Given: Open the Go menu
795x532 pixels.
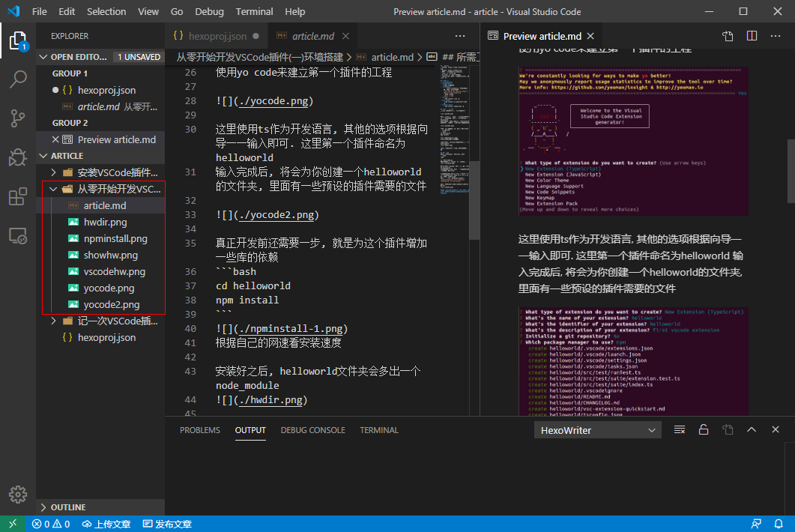Looking at the screenshot, I should 176,11.
